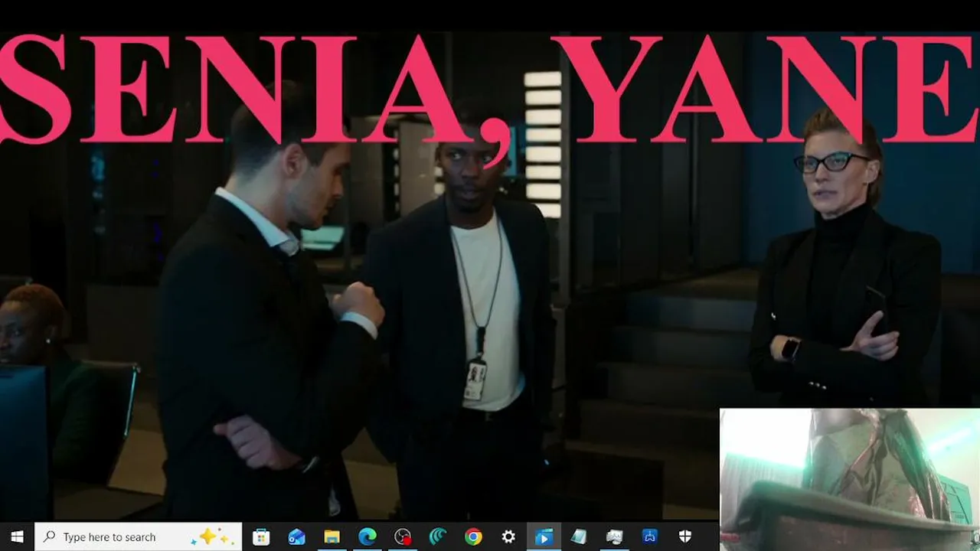The image size is (980, 551).
Task: Launch Google Chrome from the taskbar
Action: coord(473,536)
